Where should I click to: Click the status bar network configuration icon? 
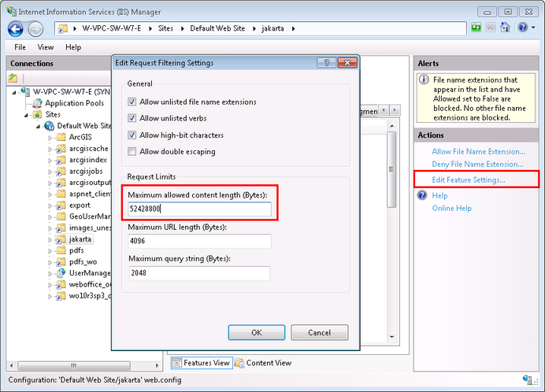[x=528, y=379]
